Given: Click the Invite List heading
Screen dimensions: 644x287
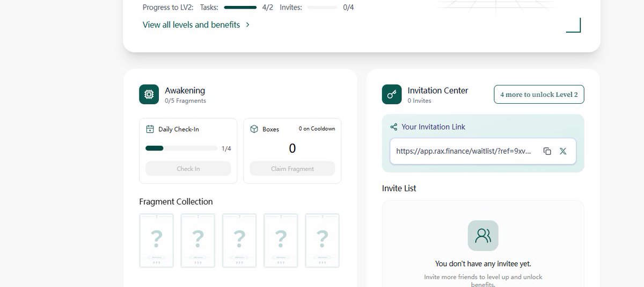Looking at the screenshot, I should pos(399,188).
